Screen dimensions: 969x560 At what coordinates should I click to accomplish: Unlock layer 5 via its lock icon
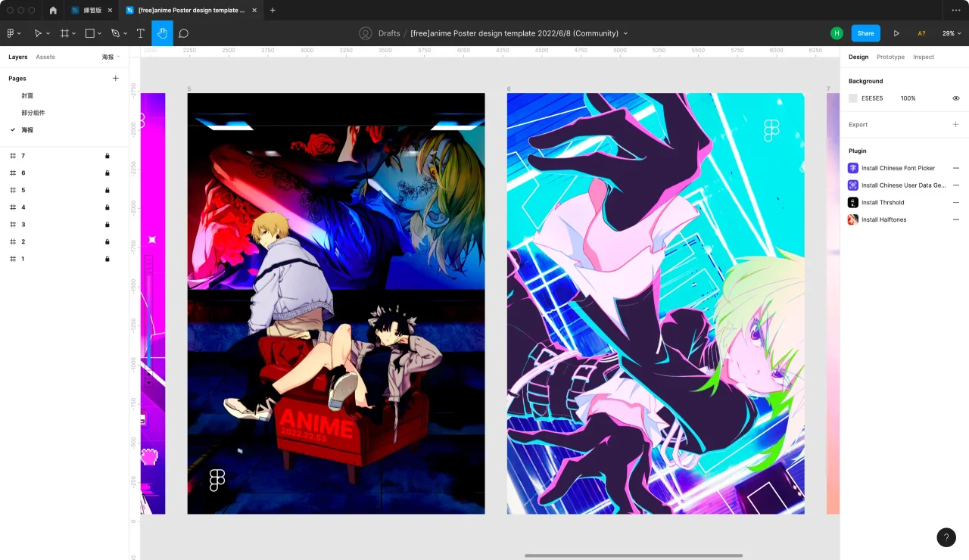[x=107, y=190]
